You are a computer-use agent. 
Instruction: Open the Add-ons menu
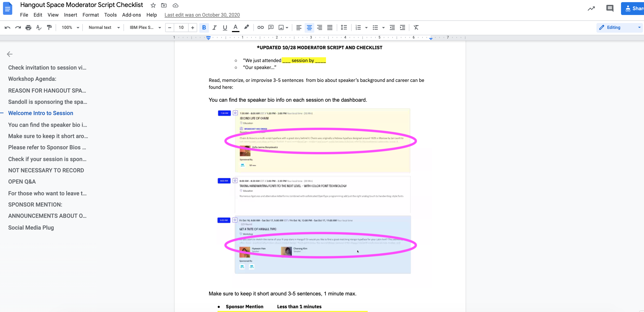point(131,15)
